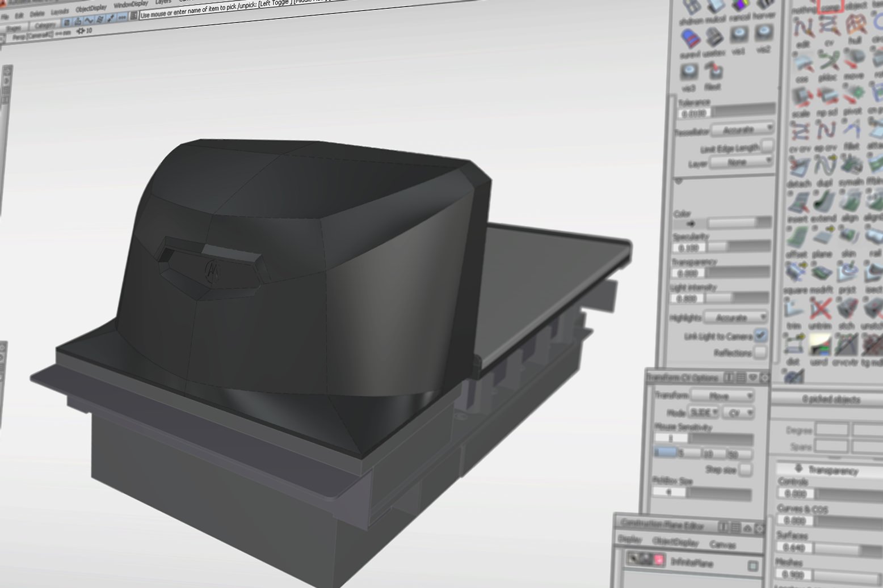
Task: Click the 'vis1' shading icon
Action: (739, 36)
